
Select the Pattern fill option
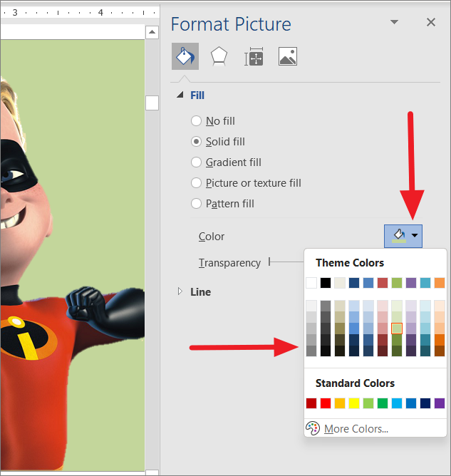[222, 203]
